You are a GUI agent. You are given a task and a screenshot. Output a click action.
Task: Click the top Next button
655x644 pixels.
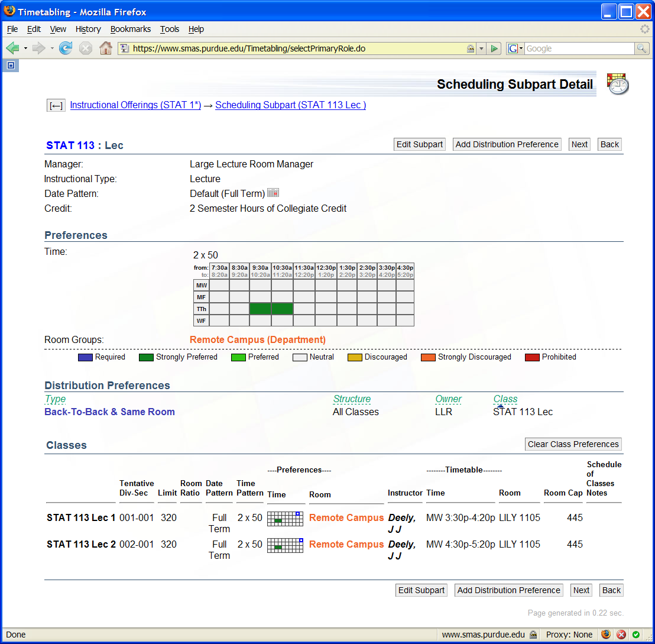[579, 144]
